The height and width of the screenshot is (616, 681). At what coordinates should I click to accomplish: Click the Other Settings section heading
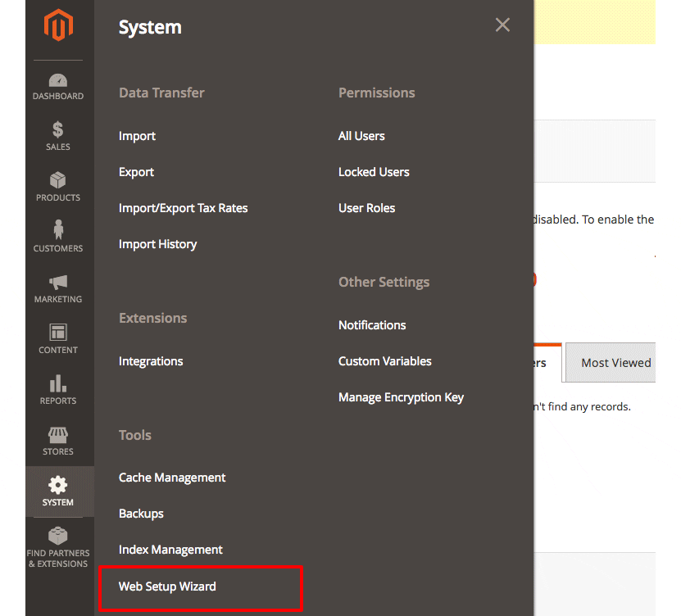pyautogui.click(x=384, y=282)
